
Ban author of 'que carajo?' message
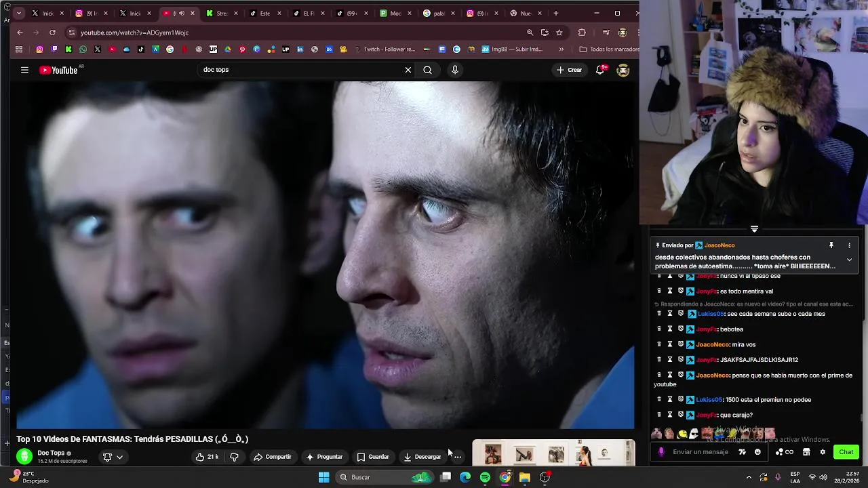tap(681, 415)
